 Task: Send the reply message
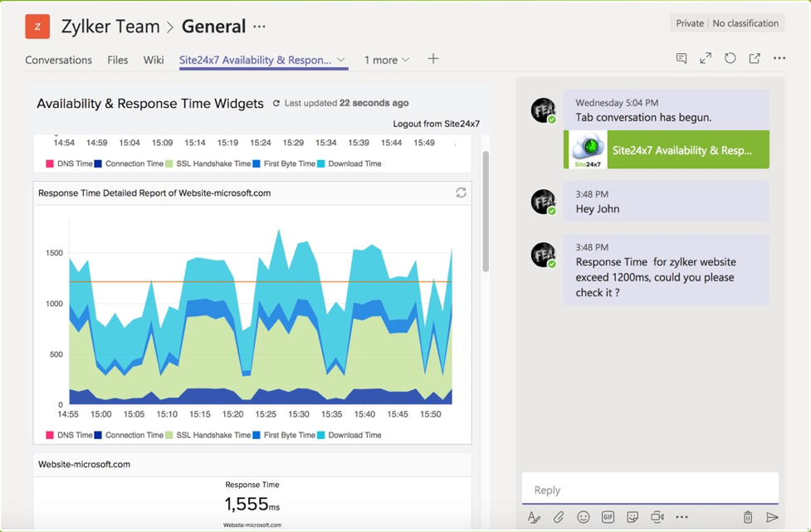coord(772,517)
